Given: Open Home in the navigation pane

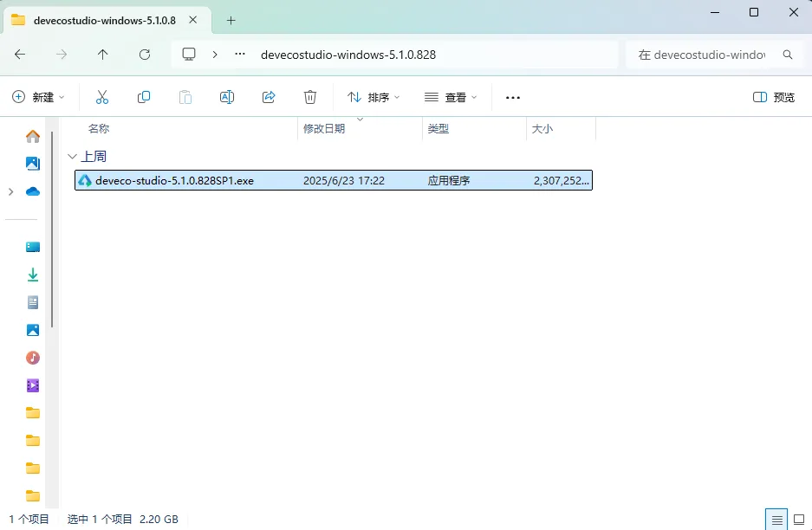Looking at the screenshot, I should click(x=33, y=136).
